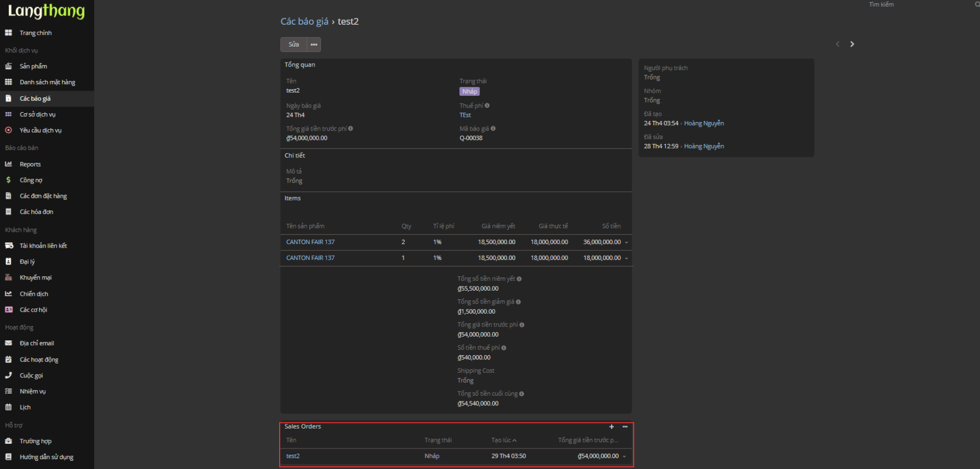The height and width of the screenshot is (469, 980).
Task: Open Các báo giá breadcrumb link
Action: [x=304, y=22]
